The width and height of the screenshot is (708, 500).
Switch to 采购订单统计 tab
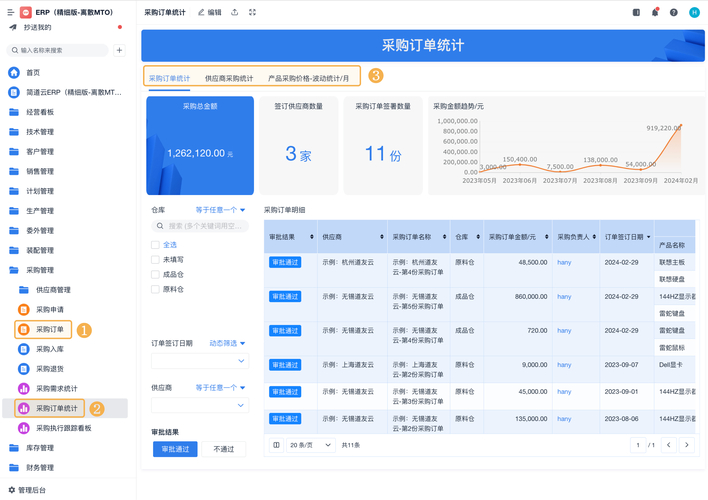[x=169, y=78]
